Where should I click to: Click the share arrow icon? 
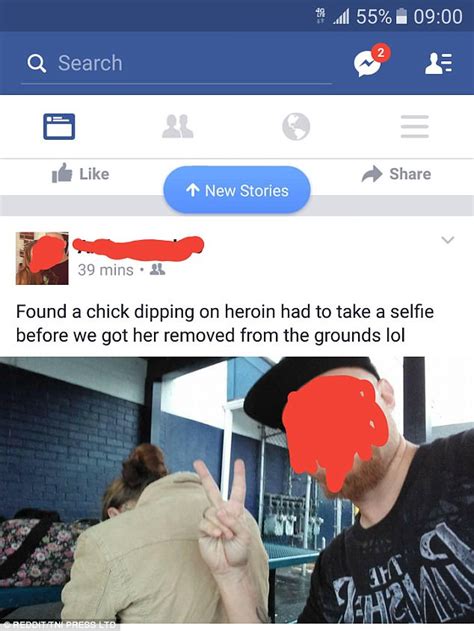[372, 174]
